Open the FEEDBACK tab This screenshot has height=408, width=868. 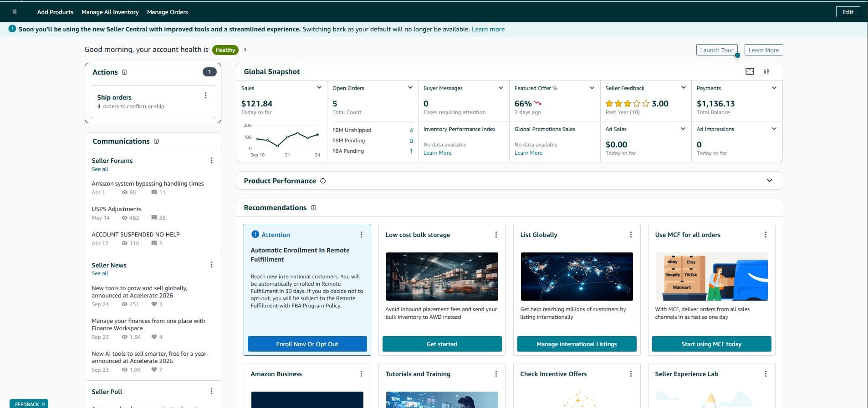coord(27,404)
